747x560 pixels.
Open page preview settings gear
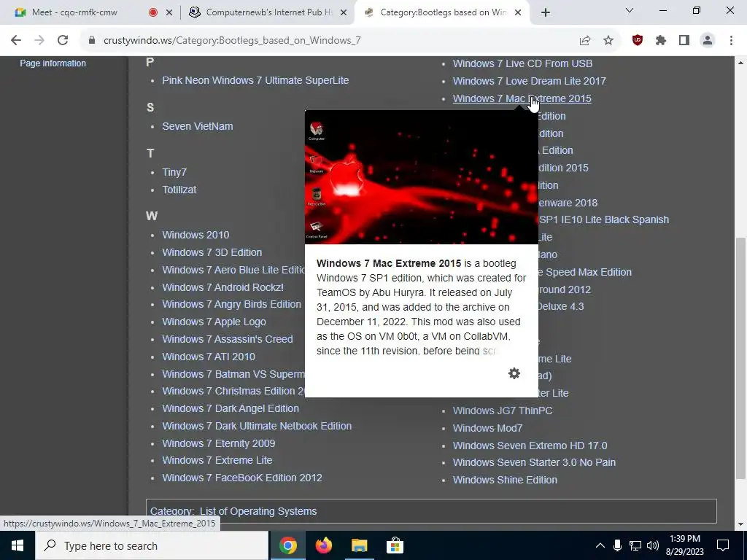tap(514, 373)
